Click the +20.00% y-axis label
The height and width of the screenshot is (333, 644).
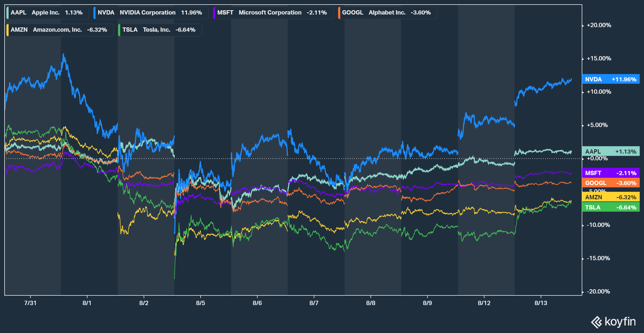pos(599,25)
